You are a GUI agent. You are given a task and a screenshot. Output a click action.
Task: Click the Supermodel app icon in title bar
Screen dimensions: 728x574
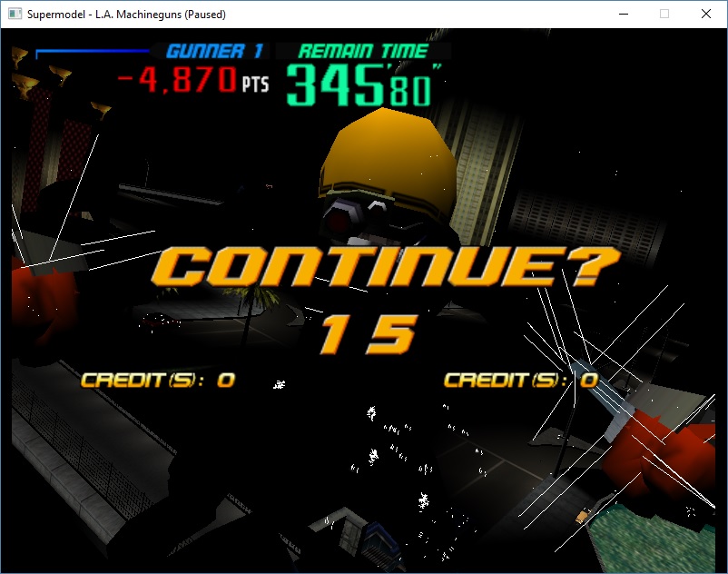click(x=15, y=14)
